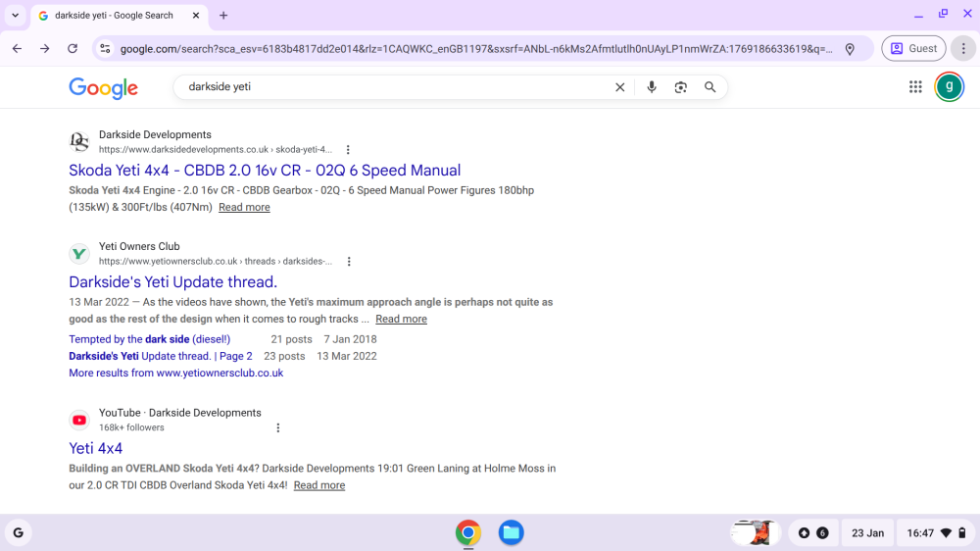This screenshot has height=551, width=980.
Task: Open Files app from the shelf
Action: (x=512, y=533)
